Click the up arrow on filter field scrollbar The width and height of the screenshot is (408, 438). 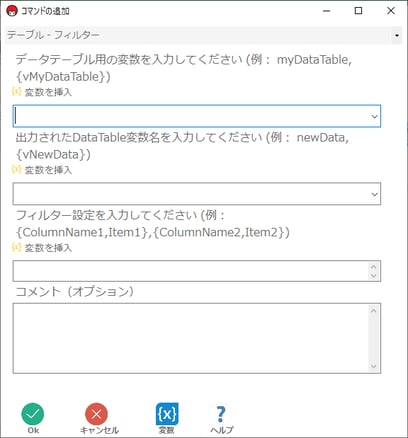pos(373,266)
